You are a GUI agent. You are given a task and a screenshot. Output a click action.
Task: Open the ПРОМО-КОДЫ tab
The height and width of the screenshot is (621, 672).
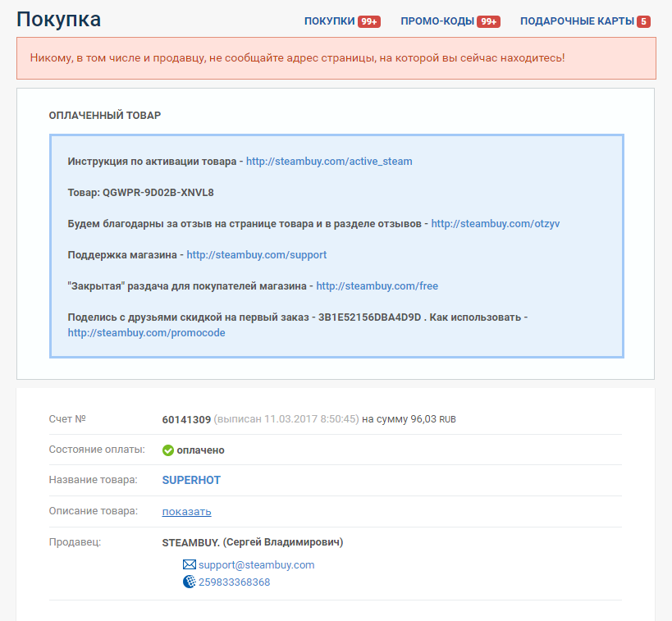click(437, 21)
